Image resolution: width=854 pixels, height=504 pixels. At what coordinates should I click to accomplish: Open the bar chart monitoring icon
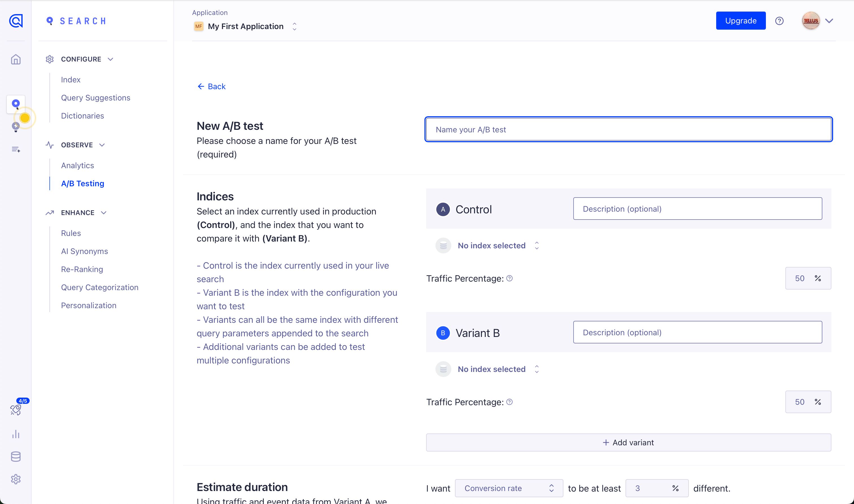click(x=16, y=434)
